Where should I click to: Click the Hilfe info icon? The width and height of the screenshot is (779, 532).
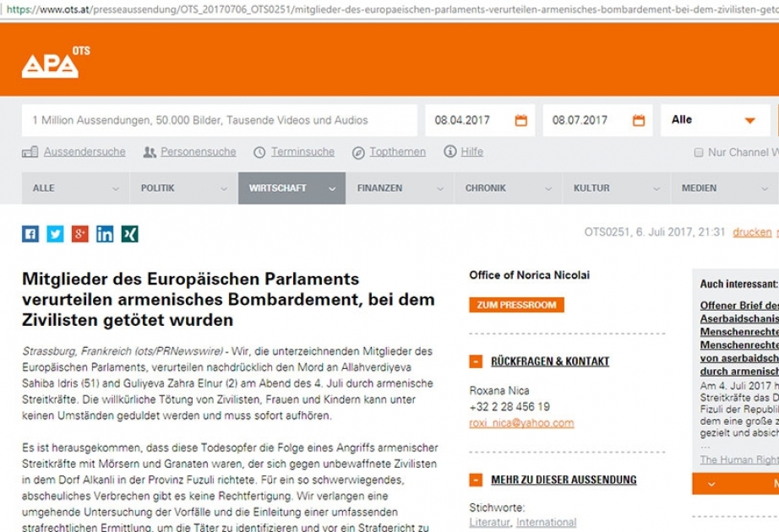450,151
